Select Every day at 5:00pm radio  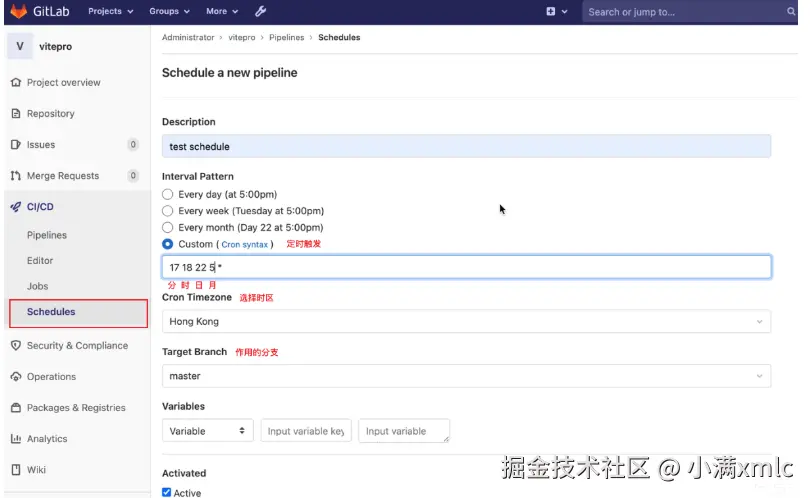167,194
